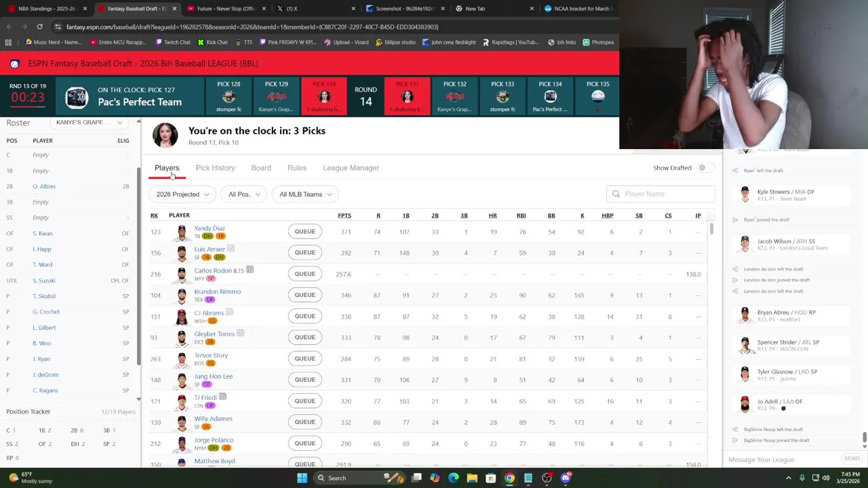
Task: Open the Kanye's Grape roster dropdown
Action: (90, 123)
